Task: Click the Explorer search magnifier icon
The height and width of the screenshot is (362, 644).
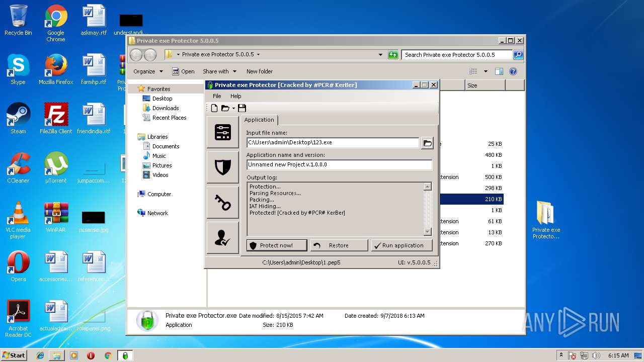Action: pyautogui.click(x=518, y=55)
